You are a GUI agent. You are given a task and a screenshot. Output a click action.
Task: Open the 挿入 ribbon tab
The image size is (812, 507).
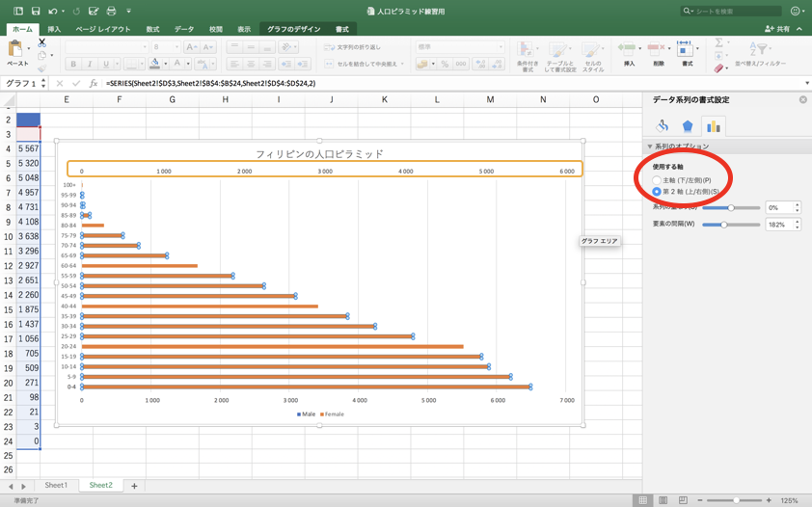point(54,29)
